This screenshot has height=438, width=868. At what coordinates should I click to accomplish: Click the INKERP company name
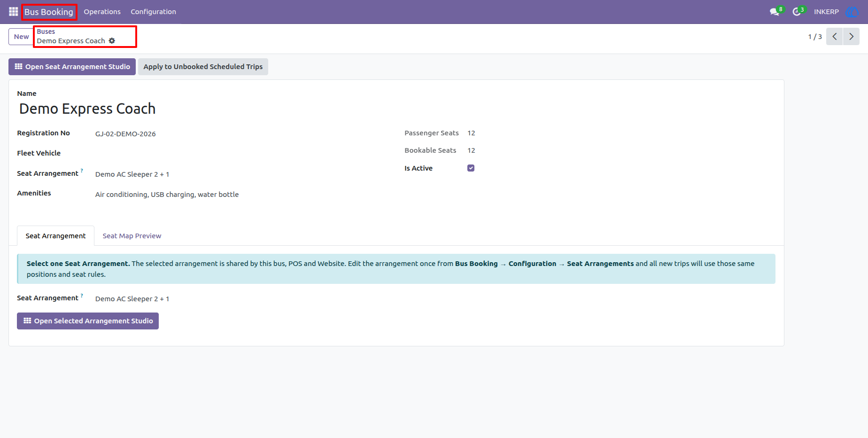(826, 12)
